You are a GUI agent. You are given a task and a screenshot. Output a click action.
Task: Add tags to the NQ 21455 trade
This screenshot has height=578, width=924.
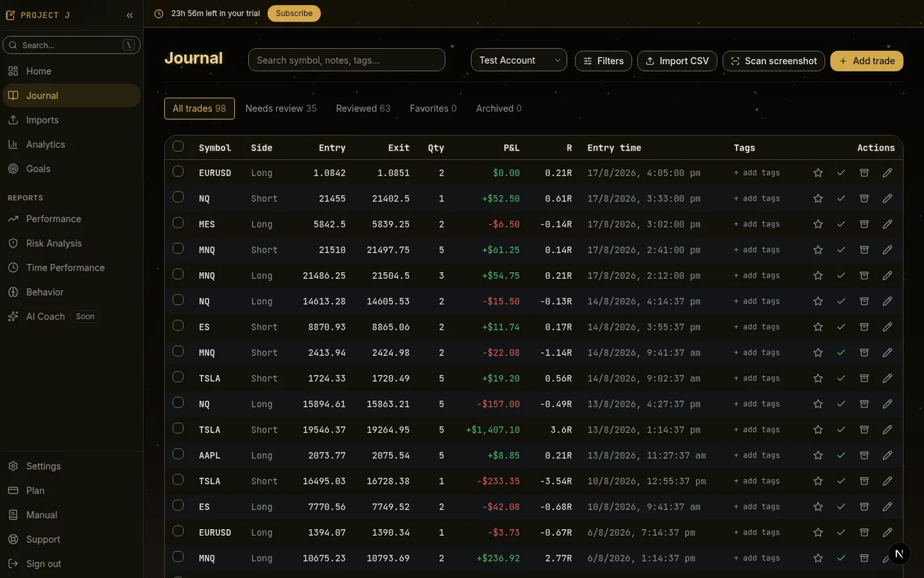click(x=756, y=199)
